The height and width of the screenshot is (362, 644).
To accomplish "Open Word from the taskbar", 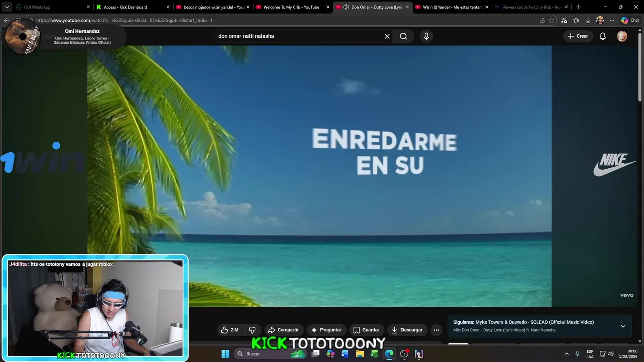I will [345, 354].
